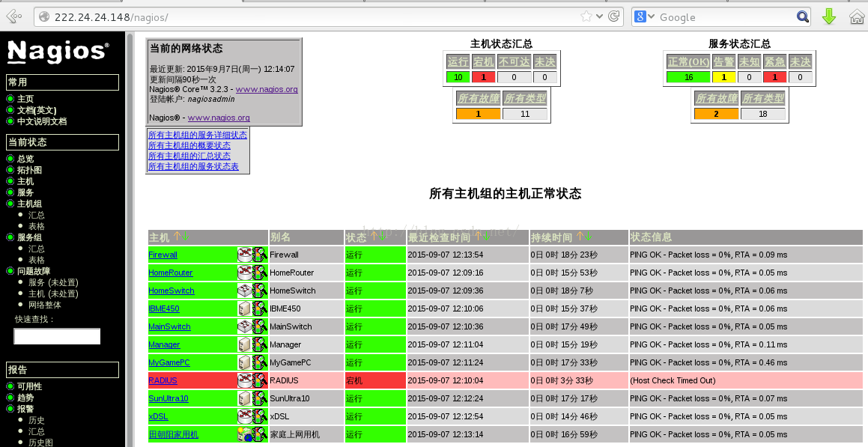The image size is (868, 447).
Task: Sort 主机 column ascending with up arrow
Action: [x=177, y=237]
